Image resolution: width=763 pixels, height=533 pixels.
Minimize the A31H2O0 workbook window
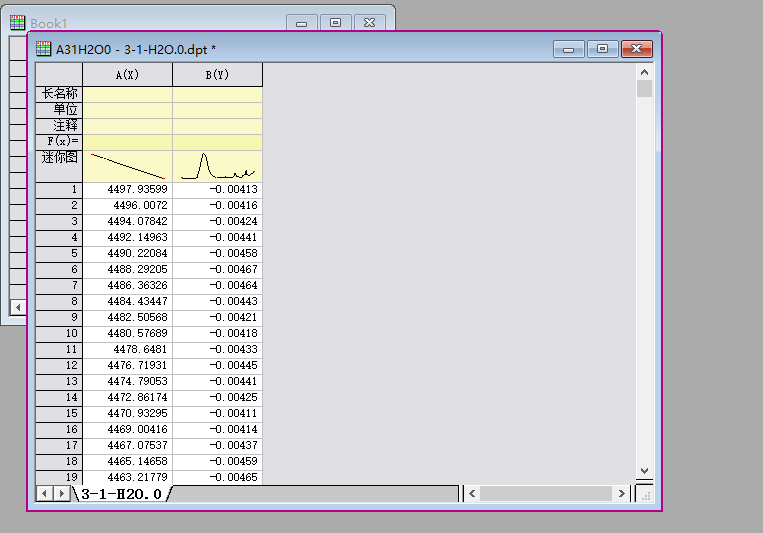[569, 48]
